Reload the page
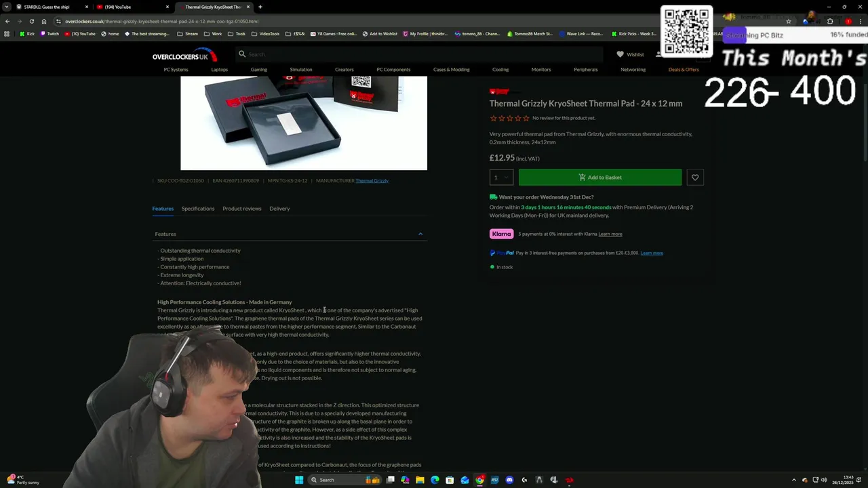 pos(31,21)
